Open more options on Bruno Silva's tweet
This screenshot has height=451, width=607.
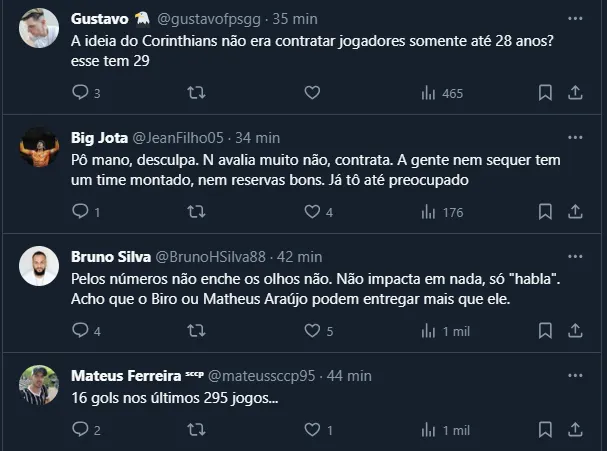coord(575,256)
